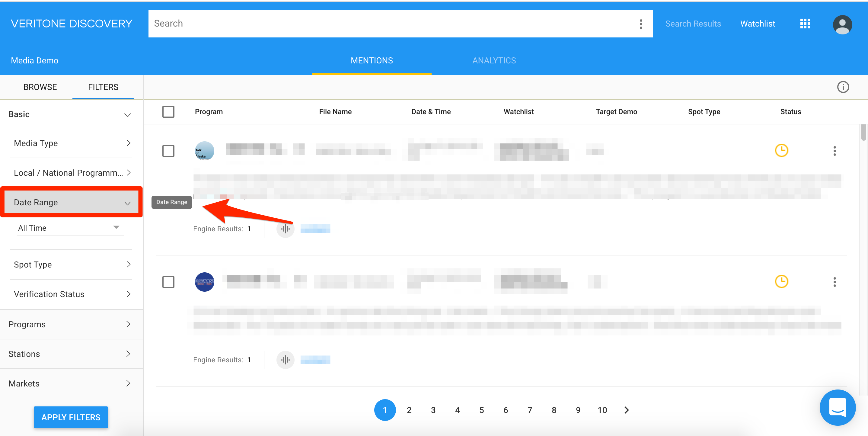The width and height of the screenshot is (868, 436).
Task: Click the user profile avatar
Action: point(842,24)
